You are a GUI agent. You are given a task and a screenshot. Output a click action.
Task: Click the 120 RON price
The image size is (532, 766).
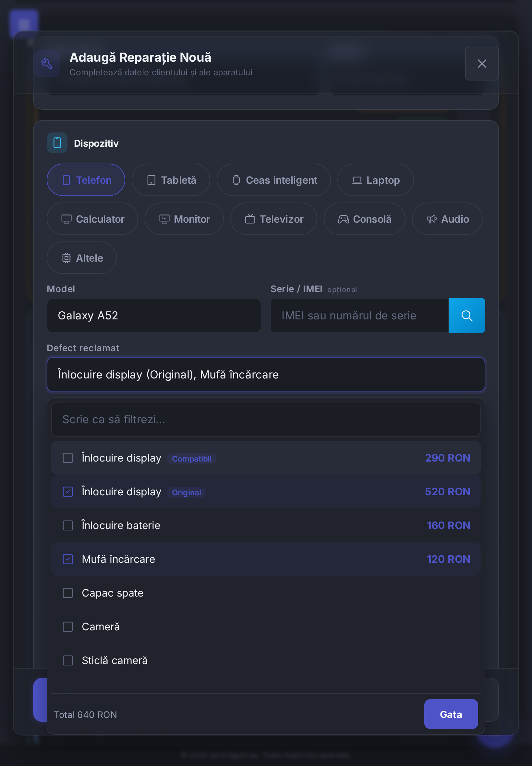pos(448,559)
